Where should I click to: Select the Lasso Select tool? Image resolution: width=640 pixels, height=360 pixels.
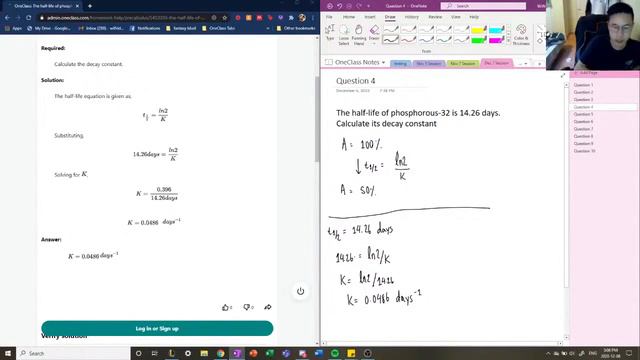(x=344, y=35)
